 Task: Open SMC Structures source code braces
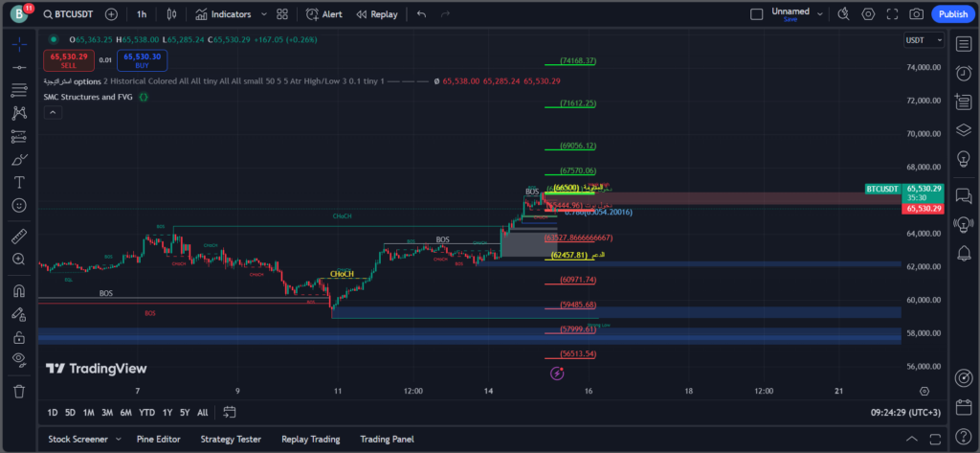coord(144,97)
